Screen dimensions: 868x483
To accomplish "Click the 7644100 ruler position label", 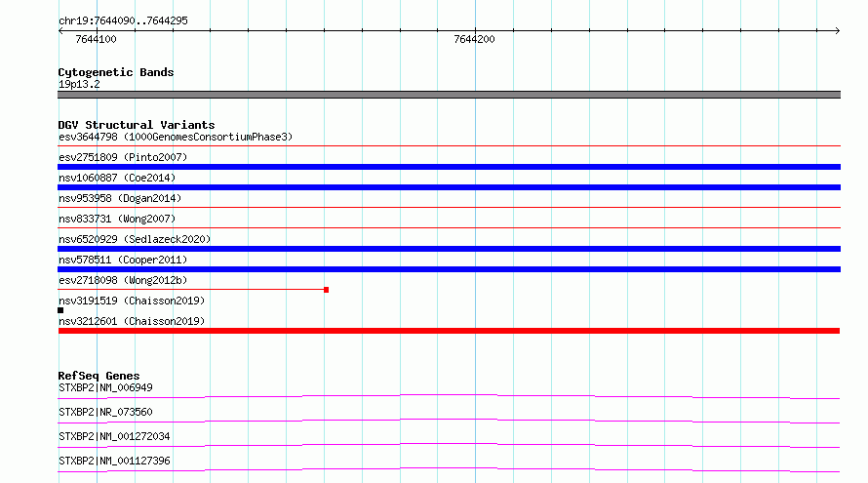I will [x=96, y=39].
